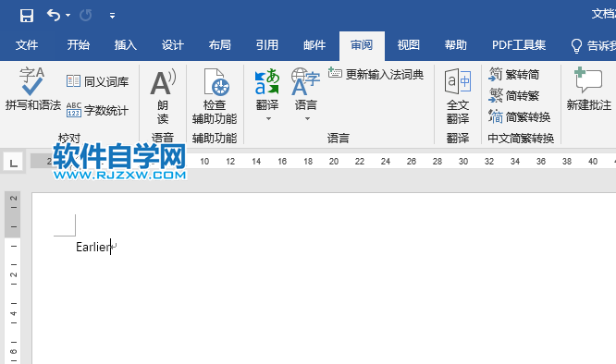
Task: Switch to the 开始 tab
Action: 79,45
